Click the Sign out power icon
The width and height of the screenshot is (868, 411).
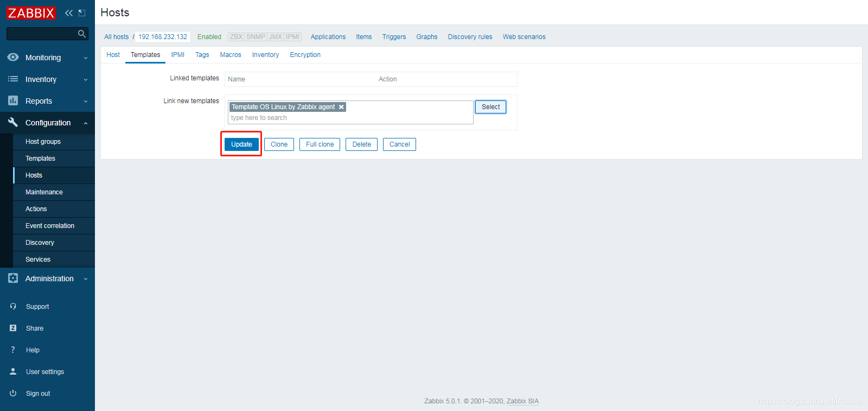click(13, 393)
